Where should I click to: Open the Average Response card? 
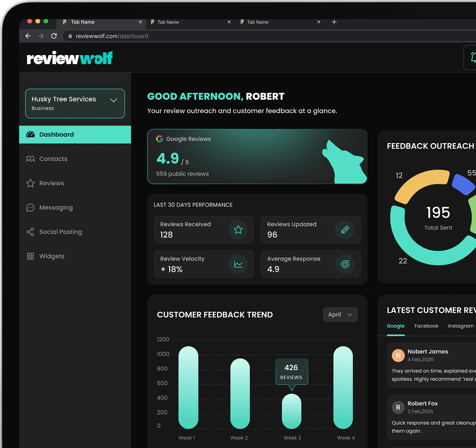(x=311, y=264)
